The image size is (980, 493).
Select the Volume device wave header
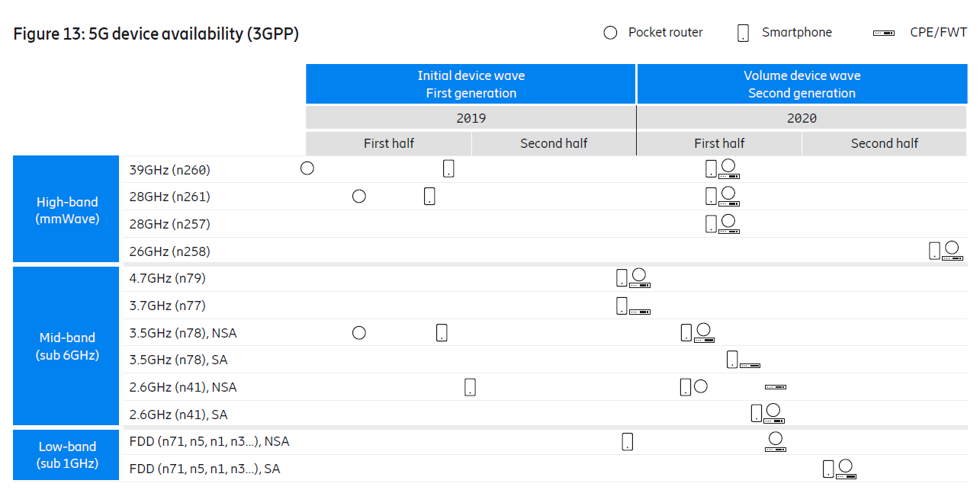[x=802, y=84]
